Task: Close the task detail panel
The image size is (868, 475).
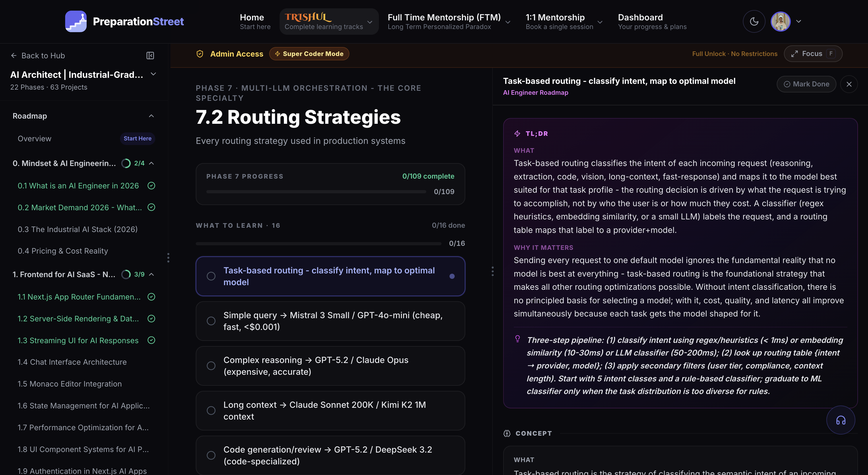Action: click(849, 84)
